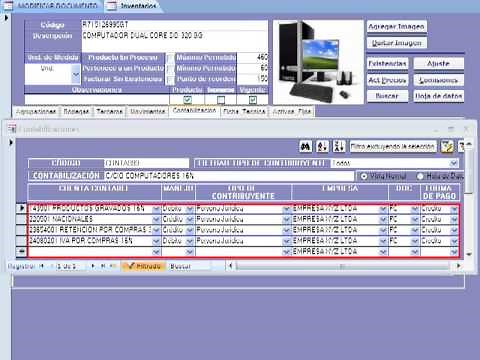Uncheck the Vigente checkbox
This screenshot has width=480, height=360.
pos(253,99)
